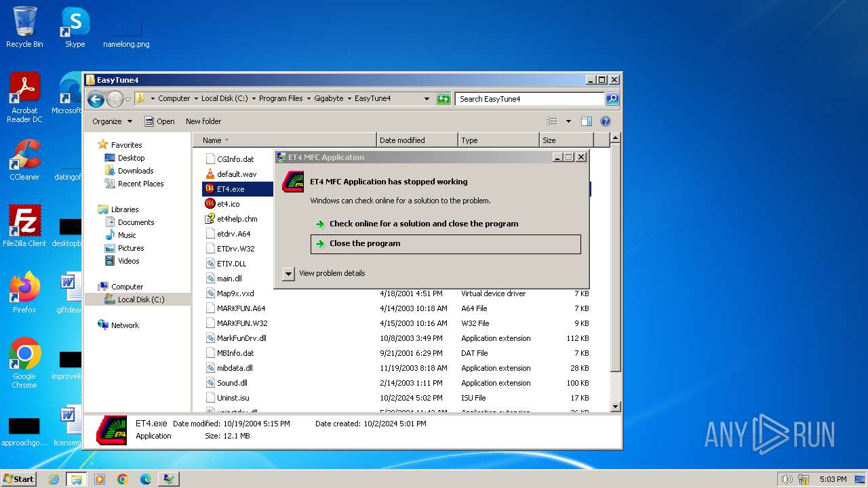Open namelong.png on the desktop

click(x=126, y=33)
